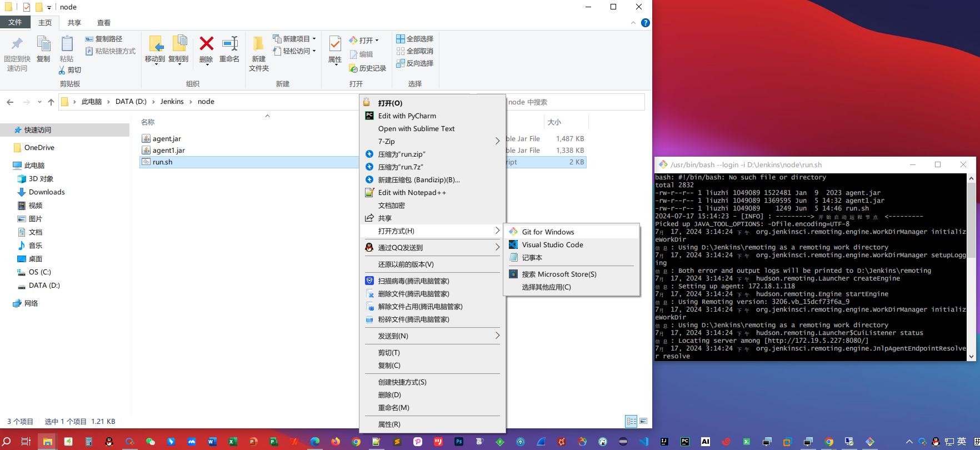Screen dimensions: 980x450
Task: Click the History (历史记录) button
Action: (367, 68)
